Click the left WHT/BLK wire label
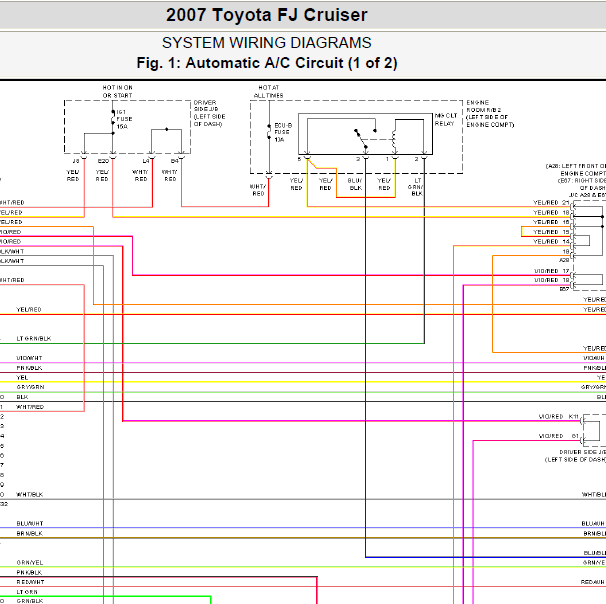Screen dimensions: 606x604 tap(29, 495)
